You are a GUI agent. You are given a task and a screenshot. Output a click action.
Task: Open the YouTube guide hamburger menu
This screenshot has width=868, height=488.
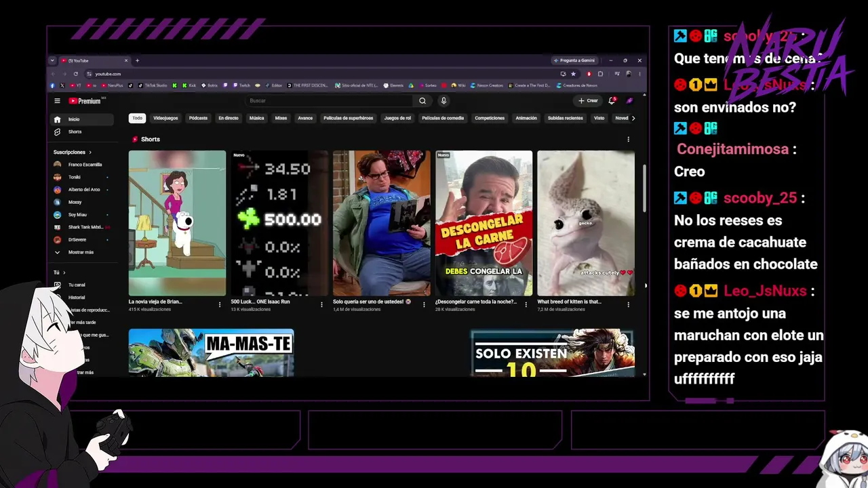pyautogui.click(x=57, y=101)
